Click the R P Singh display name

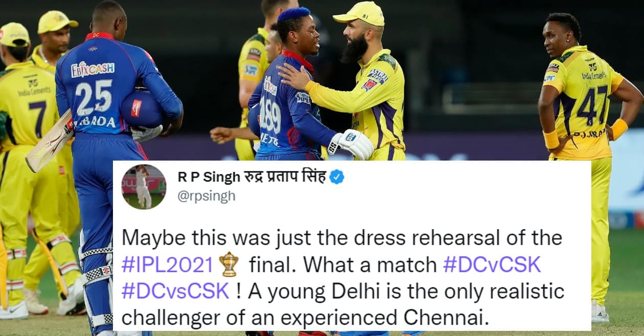click(x=252, y=177)
